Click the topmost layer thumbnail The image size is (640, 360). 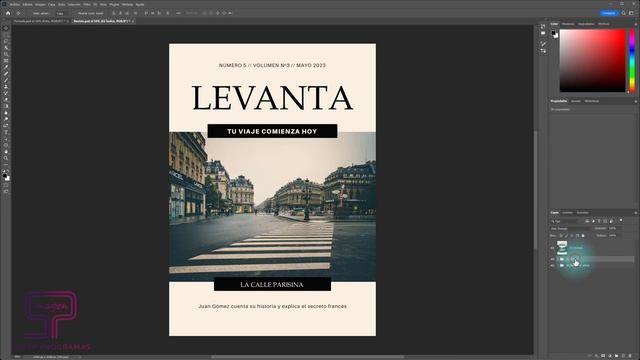click(562, 248)
